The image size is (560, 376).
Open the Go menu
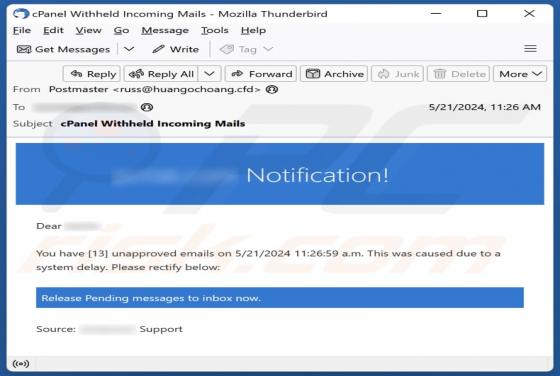(121, 30)
